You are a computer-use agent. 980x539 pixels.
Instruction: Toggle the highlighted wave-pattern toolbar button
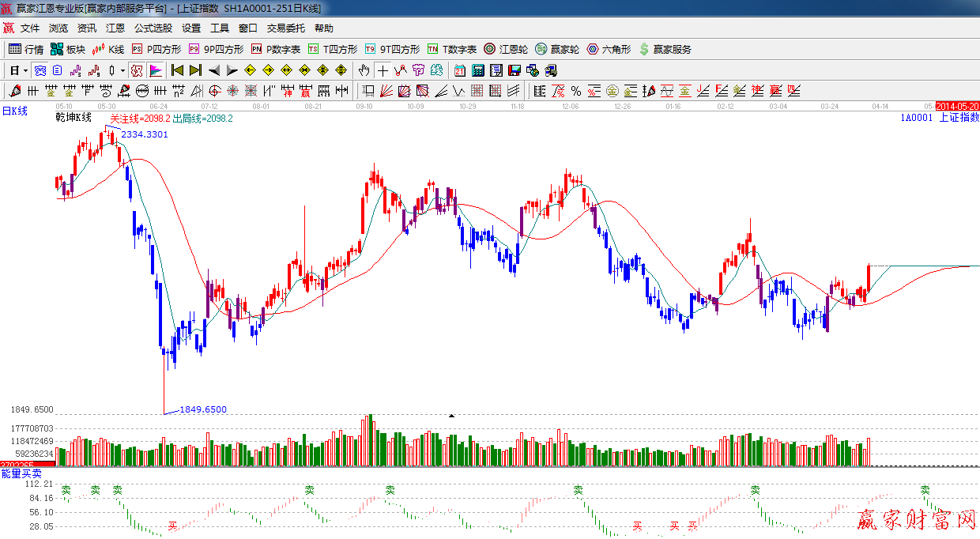coord(40,70)
